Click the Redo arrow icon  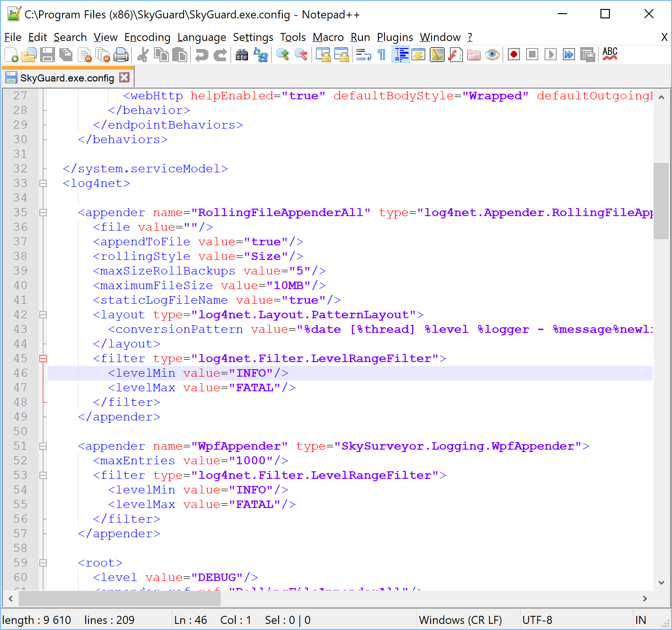(x=220, y=55)
